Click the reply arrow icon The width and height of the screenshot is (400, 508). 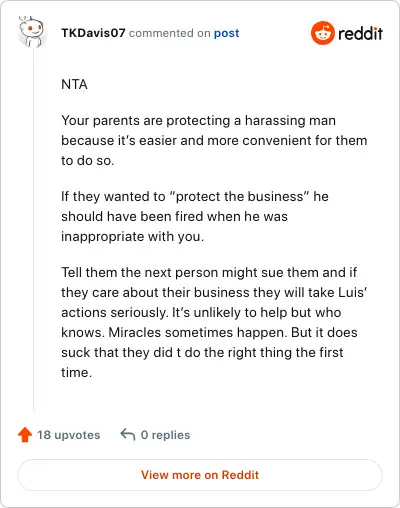click(128, 434)
